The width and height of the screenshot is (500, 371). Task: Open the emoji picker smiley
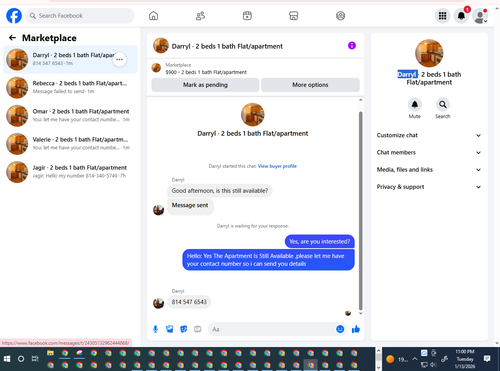(x=340, y=329)
